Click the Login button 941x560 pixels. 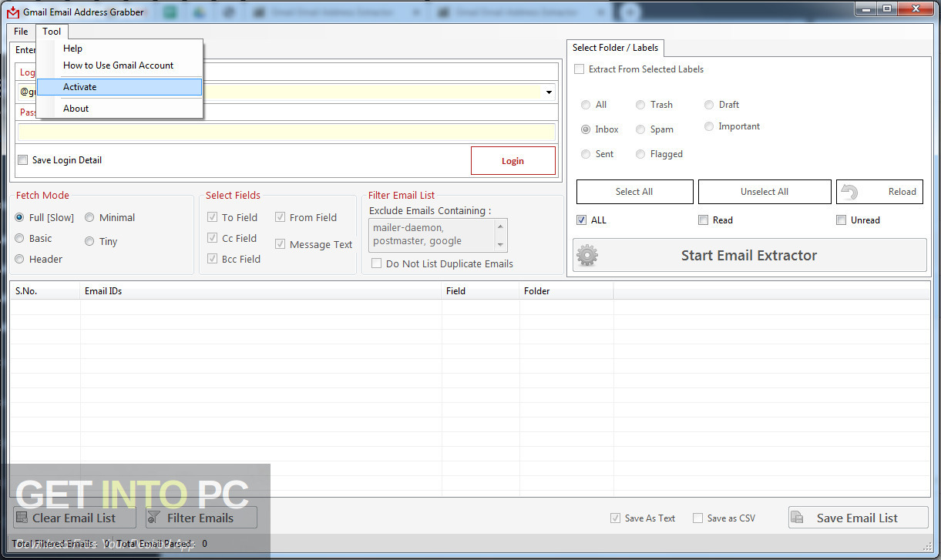click(513, 161)
